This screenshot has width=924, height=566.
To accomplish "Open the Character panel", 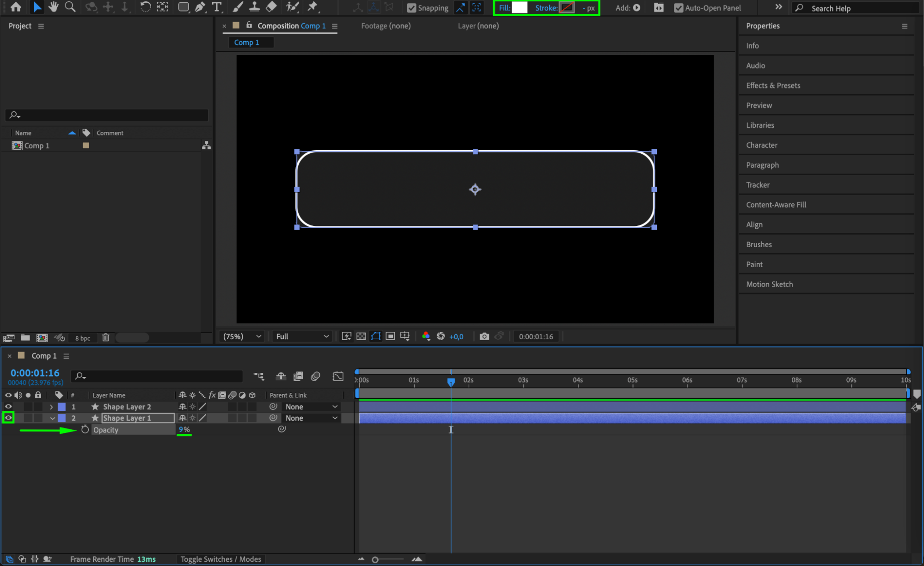I will 761,145.
